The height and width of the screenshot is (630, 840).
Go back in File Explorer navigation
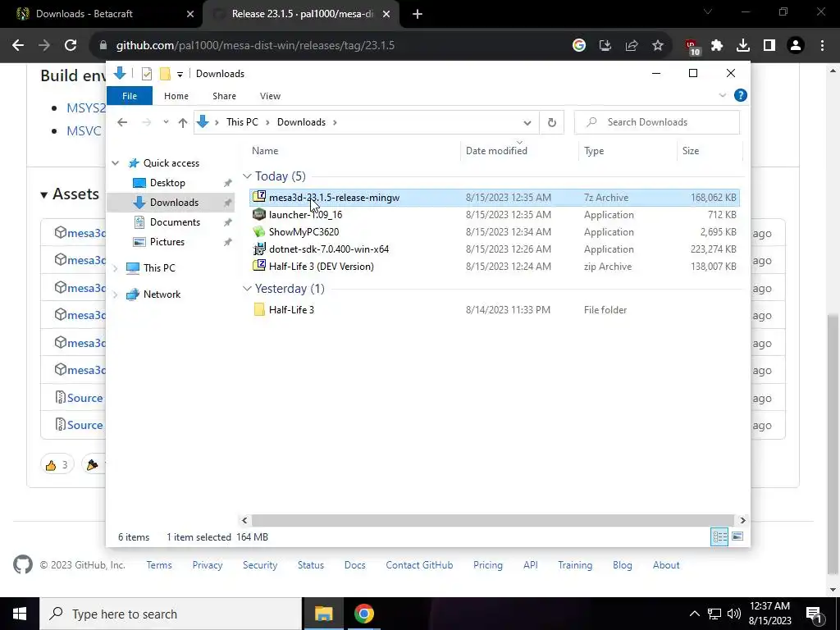coord(122,122)
